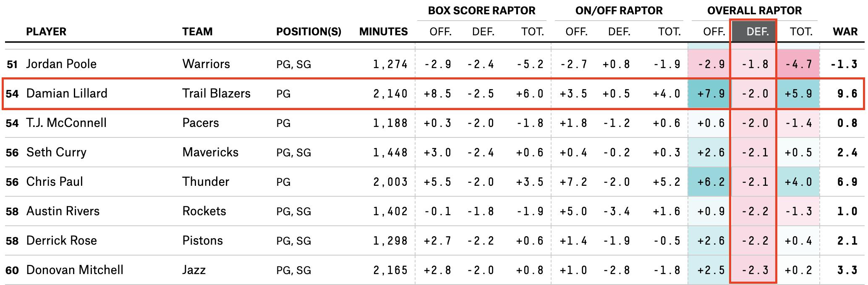Click the POSITION(S) column header
This screenshot has width=868, height=285.
click(x=309, y=32)
